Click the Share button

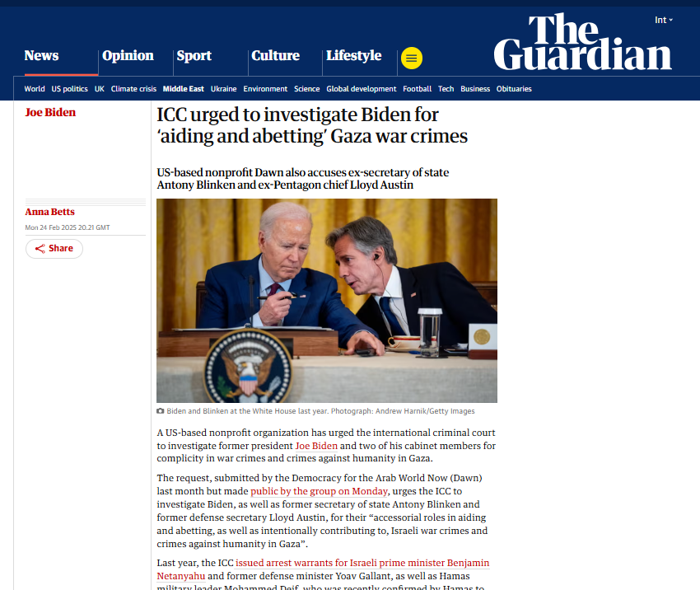[x=54, y=248]
